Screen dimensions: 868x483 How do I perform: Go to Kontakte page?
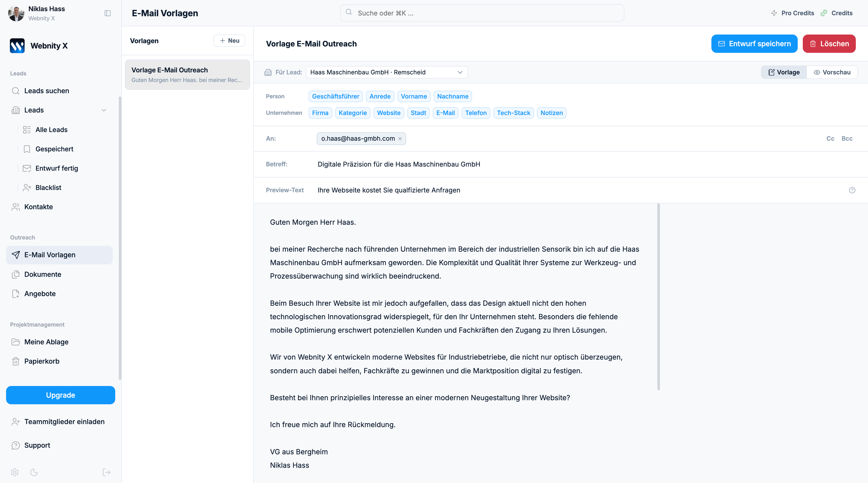tap(59, 207)
